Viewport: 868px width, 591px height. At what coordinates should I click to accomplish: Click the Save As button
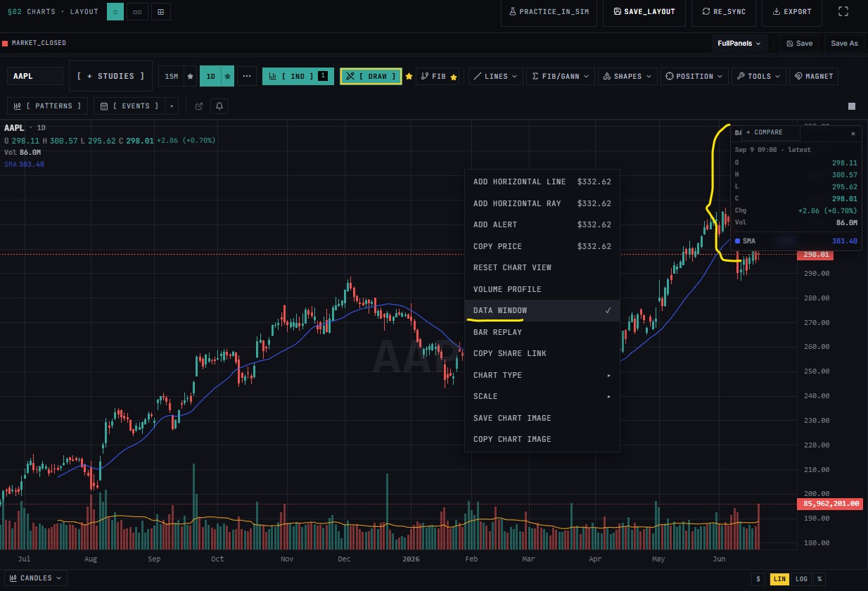[844, 44]
